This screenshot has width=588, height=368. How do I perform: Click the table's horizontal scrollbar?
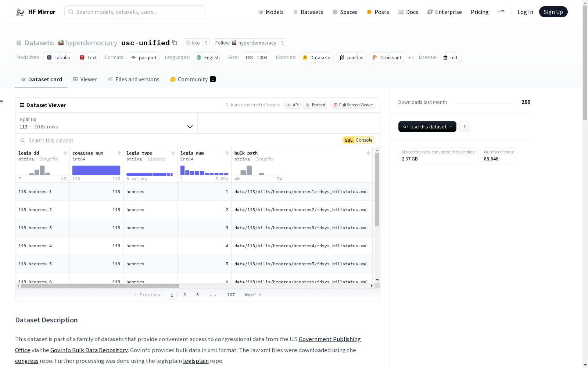click(x=100, y=286)
